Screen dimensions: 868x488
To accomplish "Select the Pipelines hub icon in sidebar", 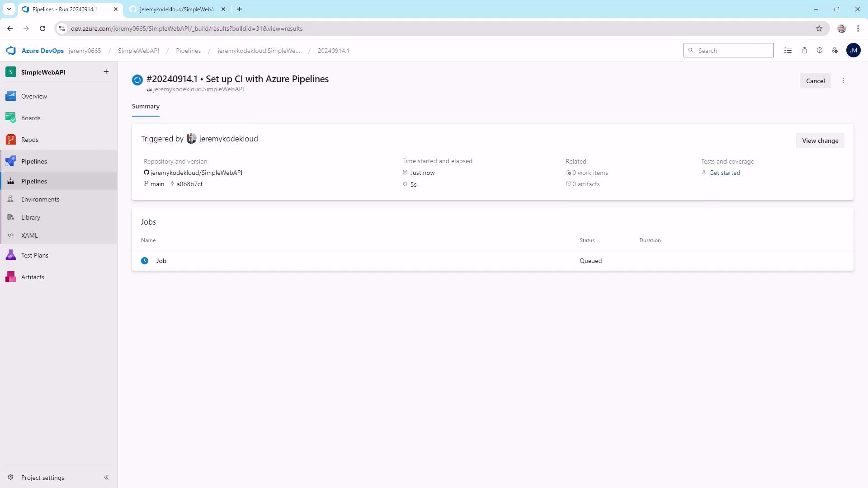I will [x=11, y=161].
